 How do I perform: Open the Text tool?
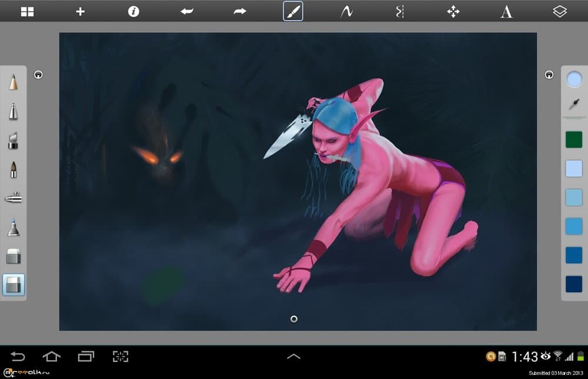click(x=506, y=11)
